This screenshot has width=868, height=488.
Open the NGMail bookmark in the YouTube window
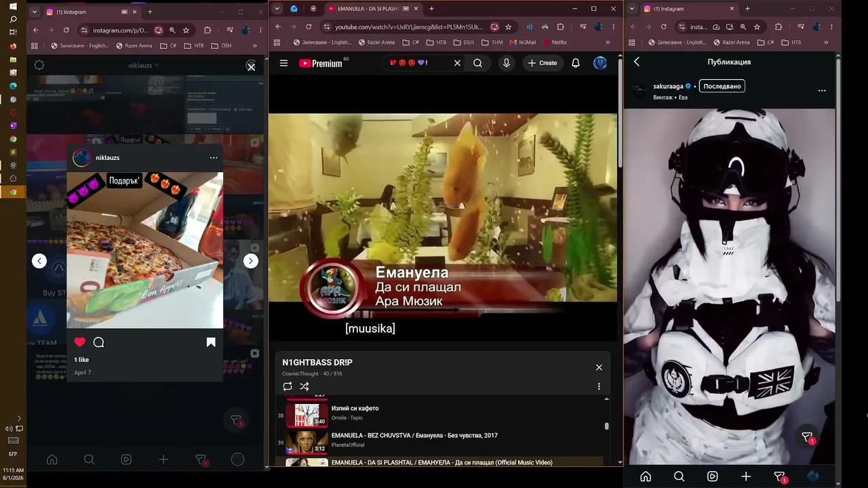(523, 42)
